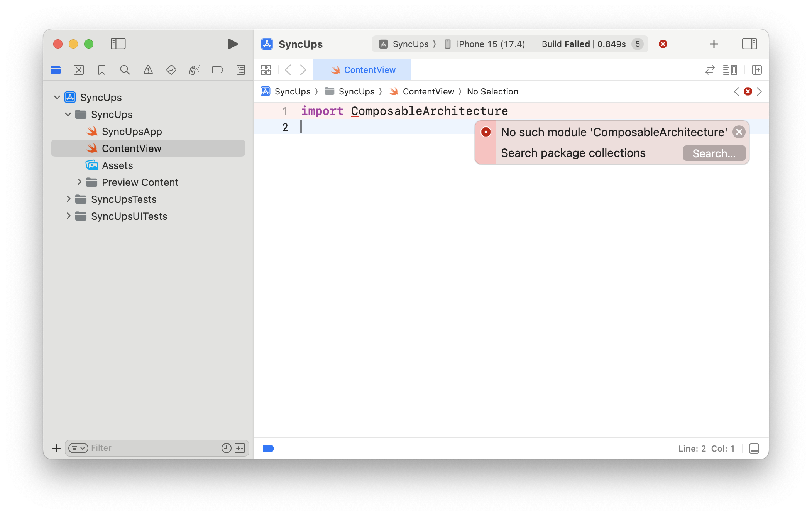Toggle the left navigator sidebar
812x516 pixels.
click(x=118, y=44)
